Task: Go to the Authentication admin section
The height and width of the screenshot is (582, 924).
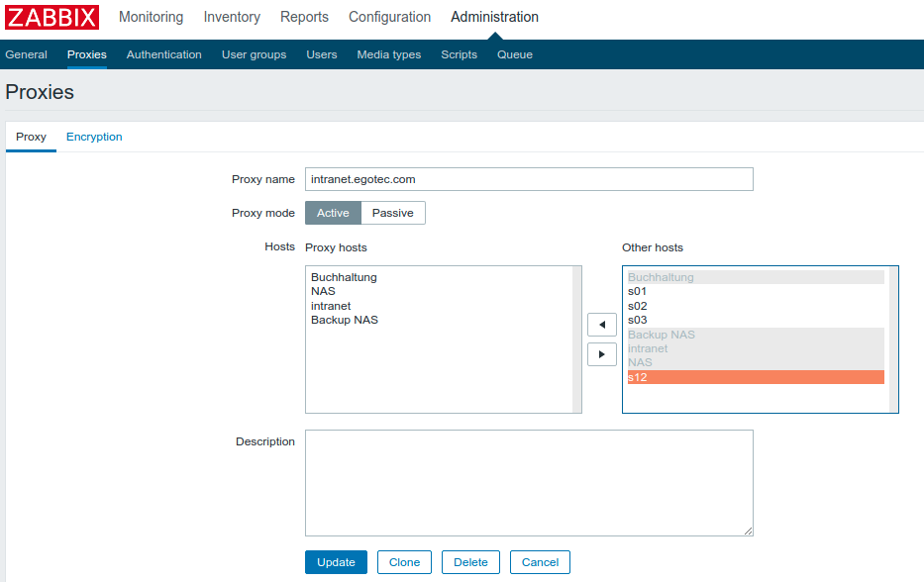Action: (x=163, y=54)
